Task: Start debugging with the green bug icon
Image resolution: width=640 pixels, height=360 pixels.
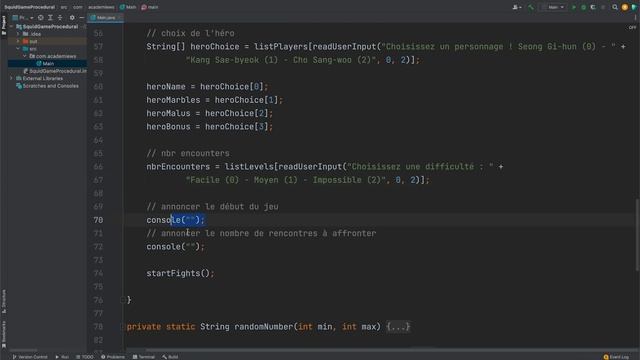Action: click(x=583, y=7)
